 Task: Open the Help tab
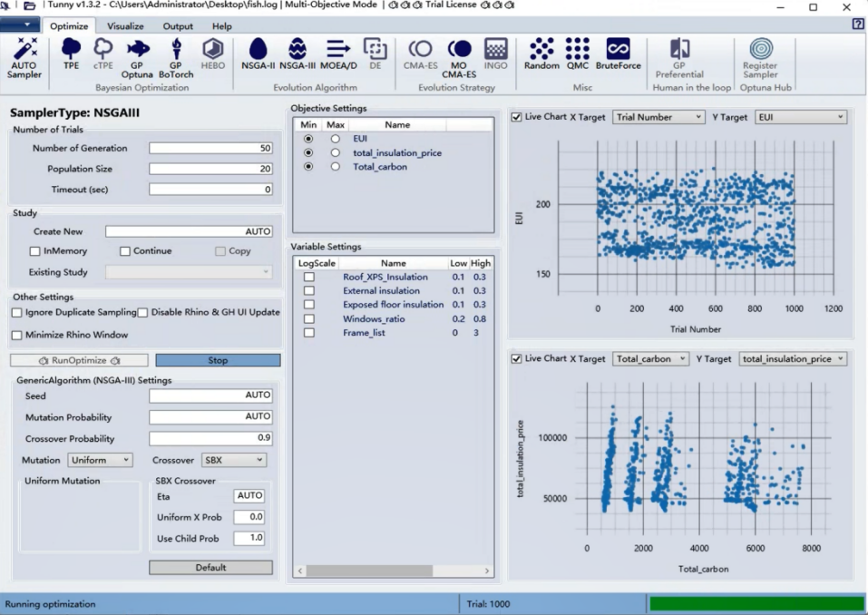pyautogui.click(x=222, y=26)
